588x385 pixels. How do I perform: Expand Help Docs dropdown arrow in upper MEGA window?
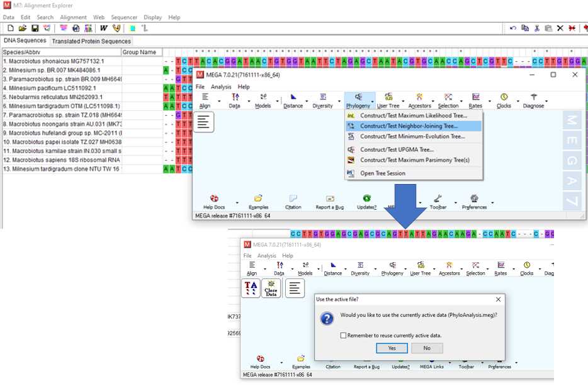(x=237, y=203)
